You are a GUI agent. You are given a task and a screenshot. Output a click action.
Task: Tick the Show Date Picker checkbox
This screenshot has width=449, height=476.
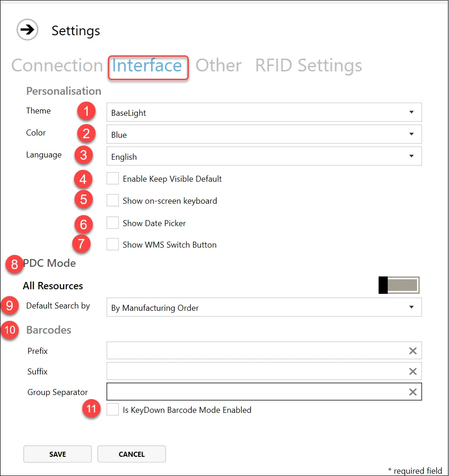coord(112,223)
